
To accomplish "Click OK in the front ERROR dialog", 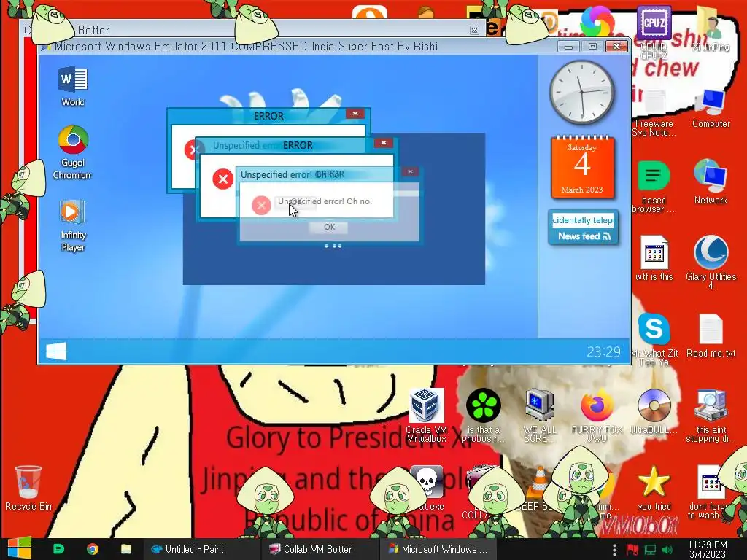I will 329,227.
